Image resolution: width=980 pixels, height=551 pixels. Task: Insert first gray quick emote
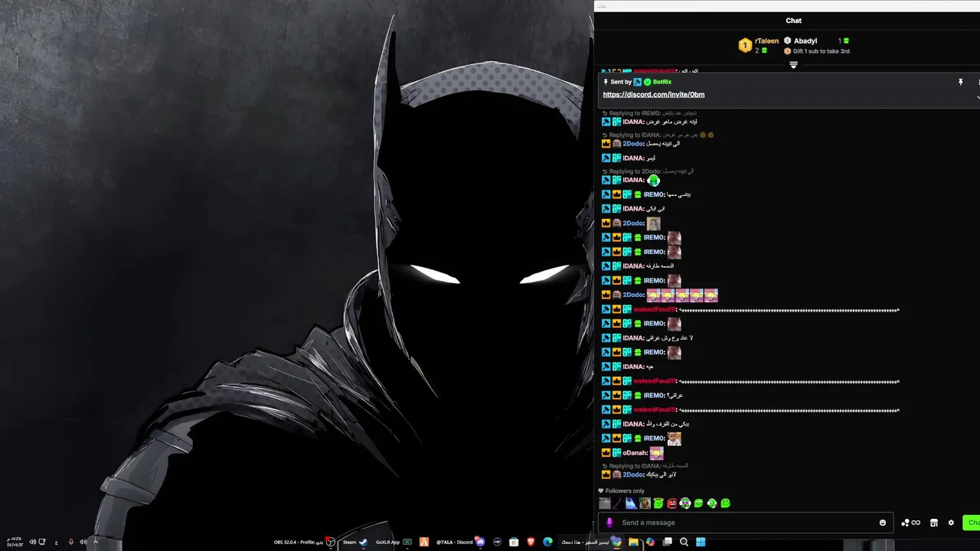pyautogui.click(x=605, y=503)
